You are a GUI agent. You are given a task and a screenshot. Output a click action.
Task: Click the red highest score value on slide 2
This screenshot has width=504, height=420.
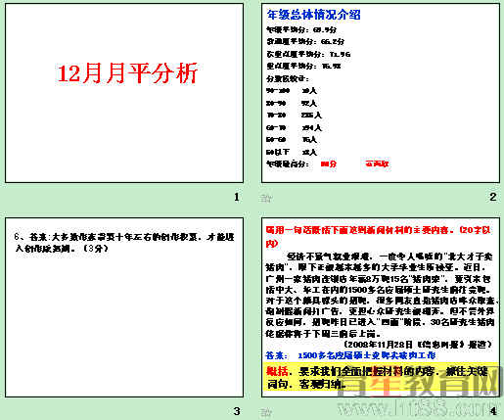click(x=329, y=163)
